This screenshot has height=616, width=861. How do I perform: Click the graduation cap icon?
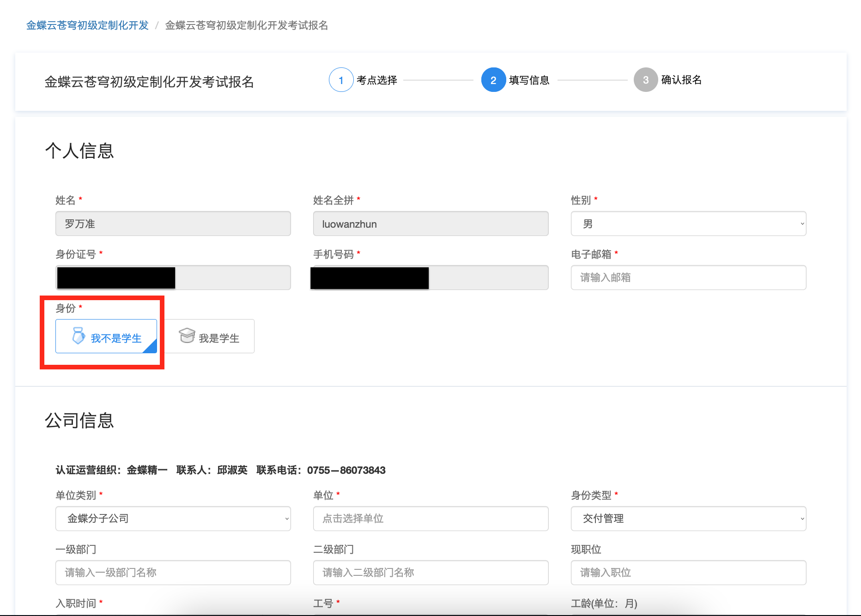(187, 336)
